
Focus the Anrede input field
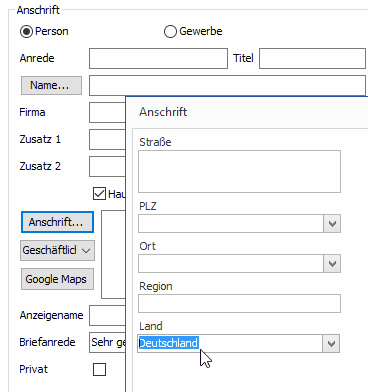click(x=158, y=58)
